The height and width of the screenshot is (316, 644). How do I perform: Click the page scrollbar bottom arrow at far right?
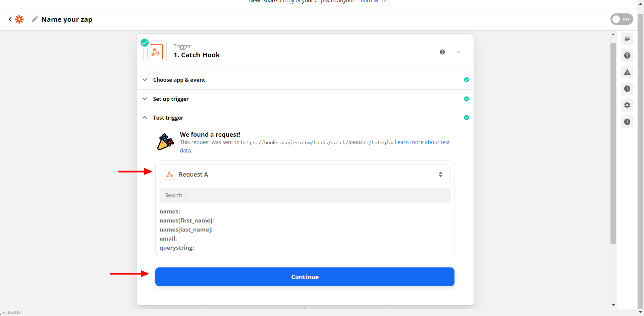click(x=641, y=312)
